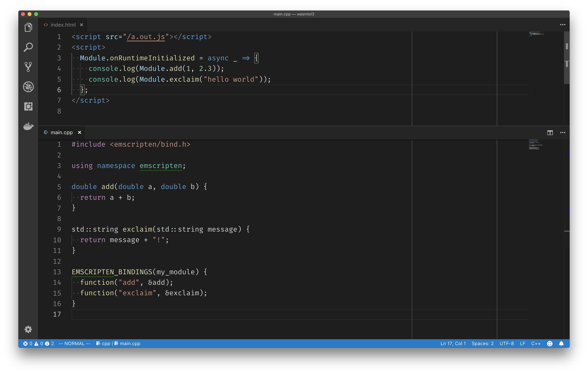Open the Source Control panel
This screenshot has height=374, width=588.
28,67
